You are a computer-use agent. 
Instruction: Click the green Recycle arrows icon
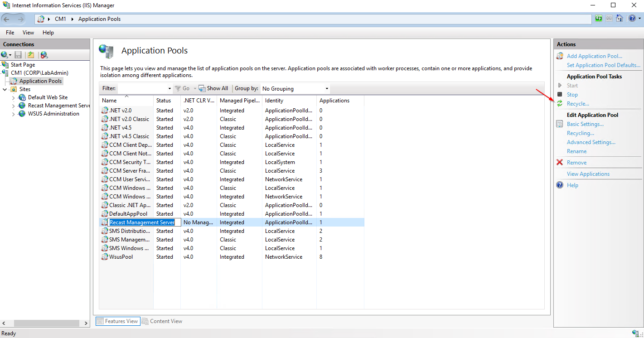[x=560, y=104]
